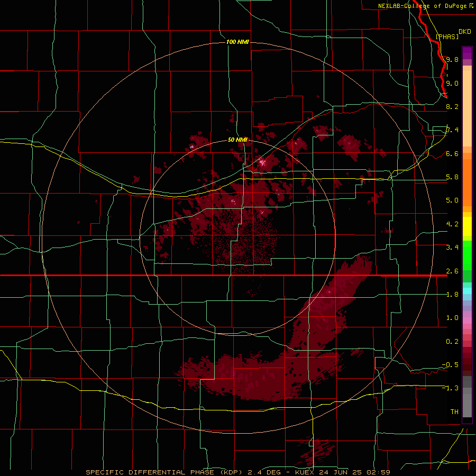Select the -1.3 value on the scale
The width and height of the screenshot is (476, 476).
click(450, 388)
